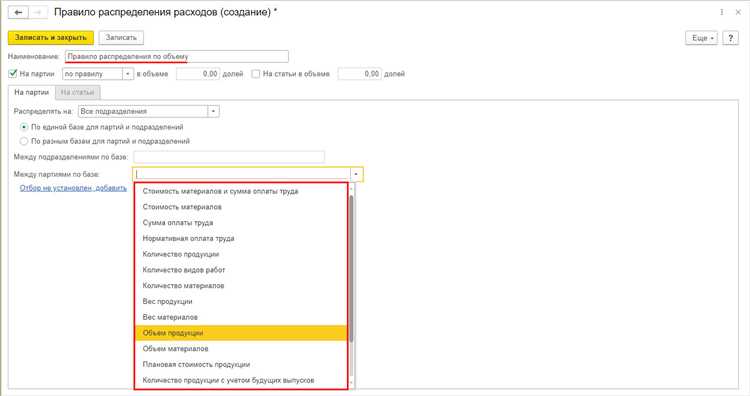750x396 pixels.
Task: Toggle the На партии checkbox
Action: tap(13, 74)
